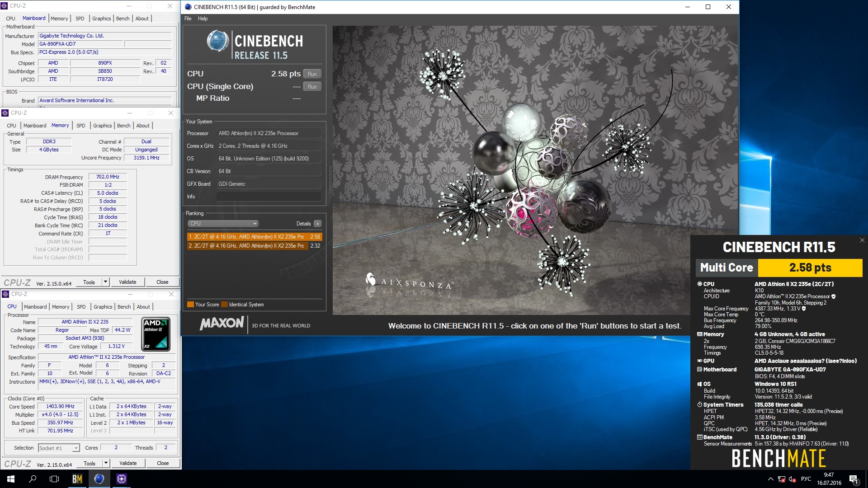Click the CPU-Z taskbar icon
The height and width of the screenshot is (488, 868).
coord(122,479)
